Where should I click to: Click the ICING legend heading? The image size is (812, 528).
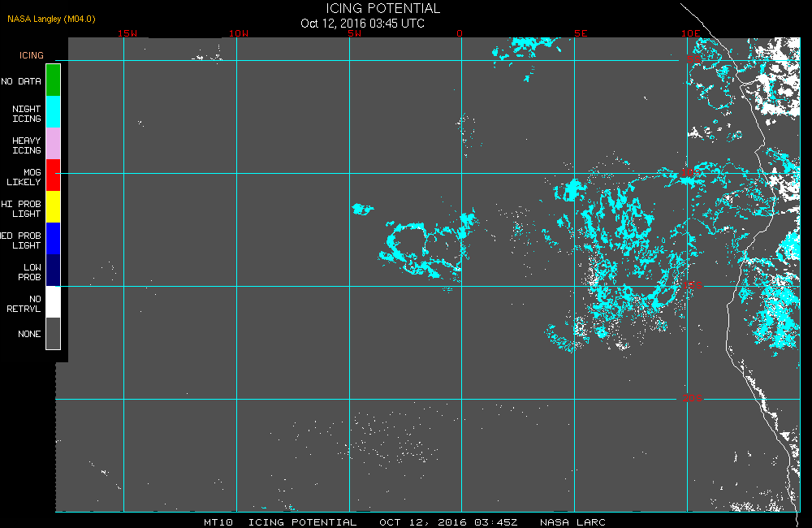32,55
